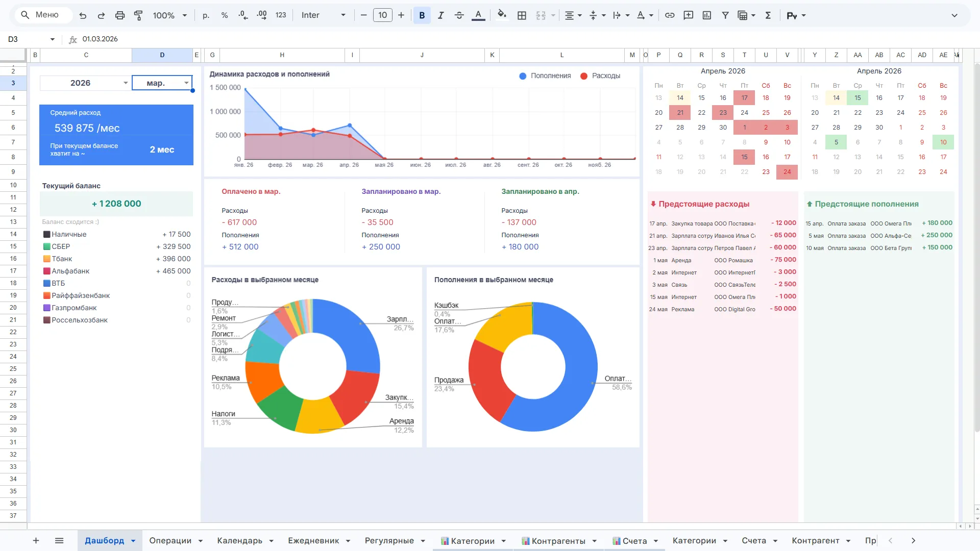The image size is (980, 551).
Task: Activate the paint format roller
Action: (x=138, y=15)
